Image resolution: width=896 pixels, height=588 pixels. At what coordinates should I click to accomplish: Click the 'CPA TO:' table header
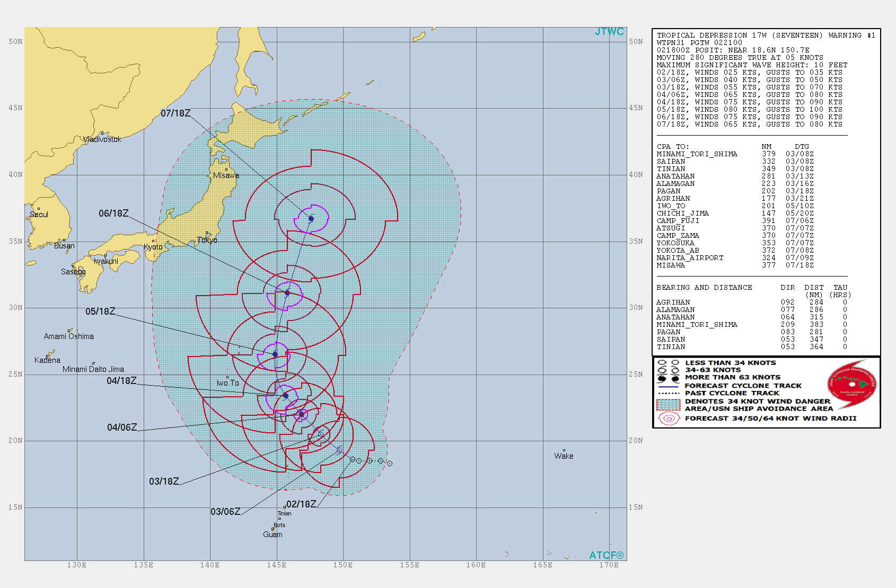[673, 147]
